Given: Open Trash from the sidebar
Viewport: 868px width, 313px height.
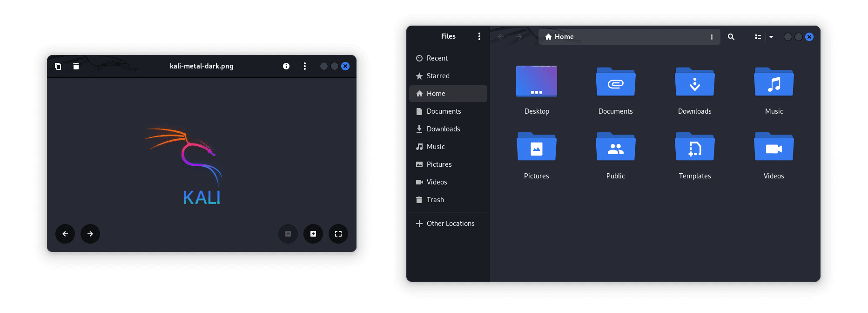Looking at the screenshot, I should point(435,200).
